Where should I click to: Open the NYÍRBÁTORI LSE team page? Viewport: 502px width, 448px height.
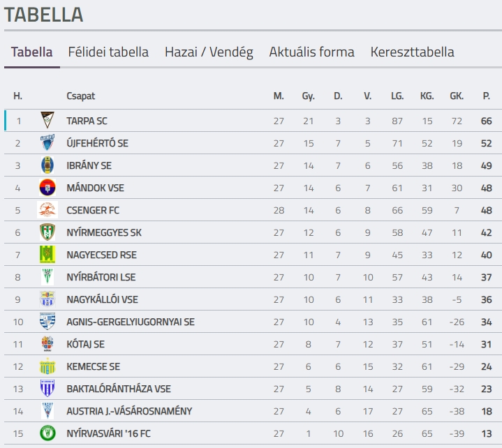point(101,277)
